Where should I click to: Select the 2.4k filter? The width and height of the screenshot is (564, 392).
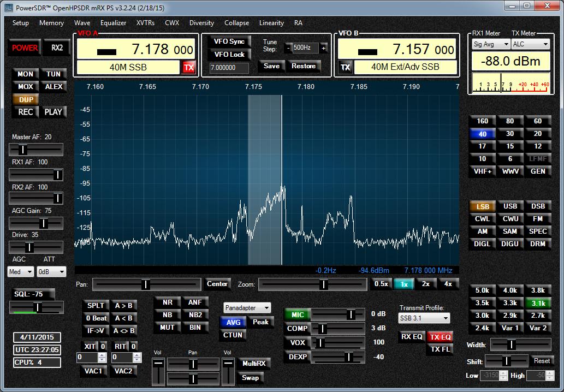[482, 328]
